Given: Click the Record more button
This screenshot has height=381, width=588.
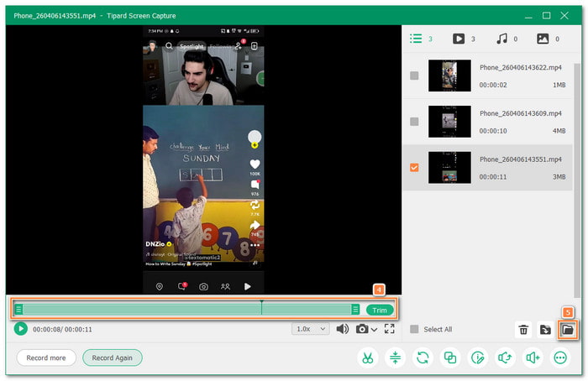Looking at the screenshot, I should (x=46, y=358).
